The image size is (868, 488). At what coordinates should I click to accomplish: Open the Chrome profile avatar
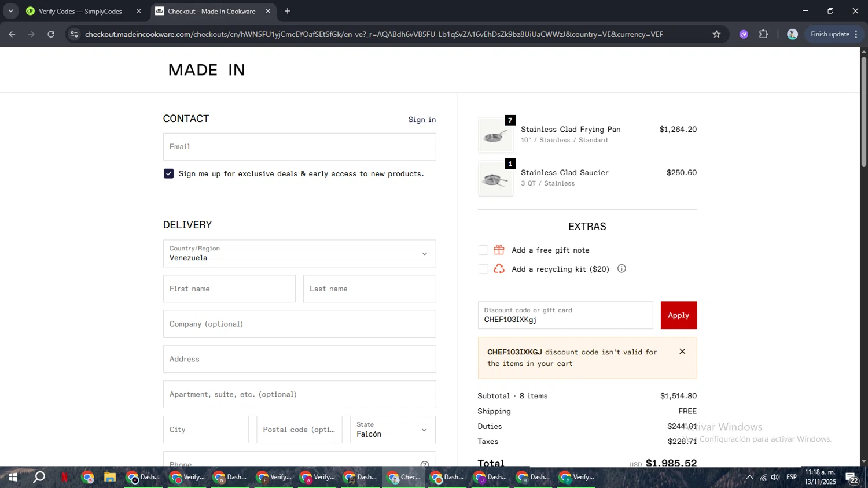(x=792, y=34)
